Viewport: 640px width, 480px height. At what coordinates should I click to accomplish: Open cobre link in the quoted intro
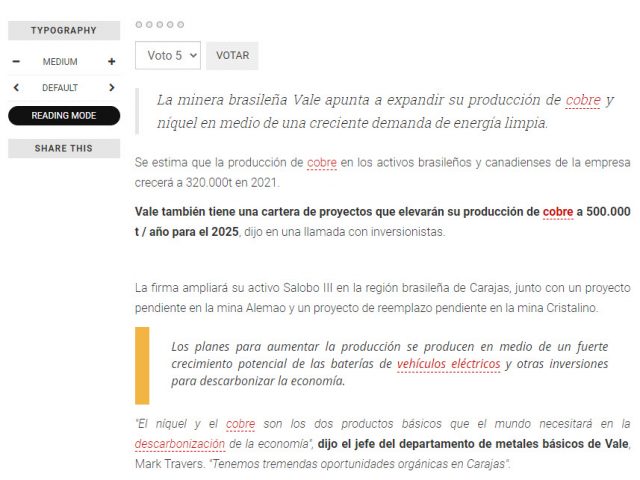coord(582,100)
